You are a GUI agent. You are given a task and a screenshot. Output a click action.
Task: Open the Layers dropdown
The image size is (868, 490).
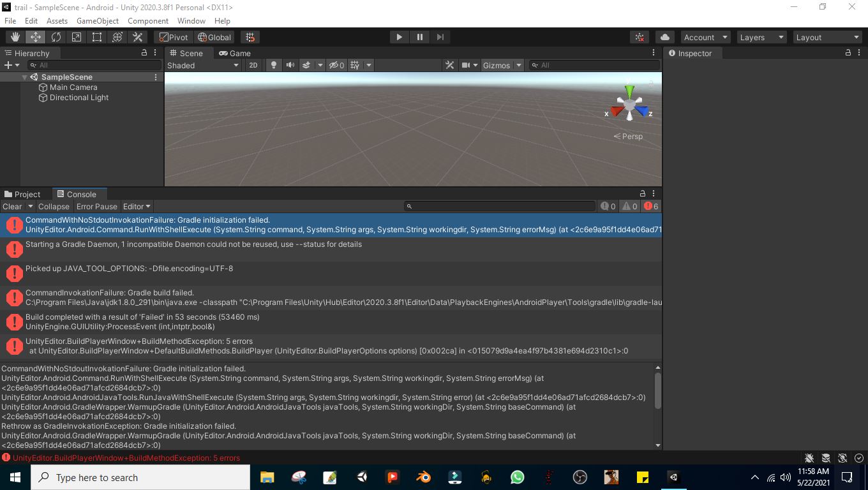point(762,37)
